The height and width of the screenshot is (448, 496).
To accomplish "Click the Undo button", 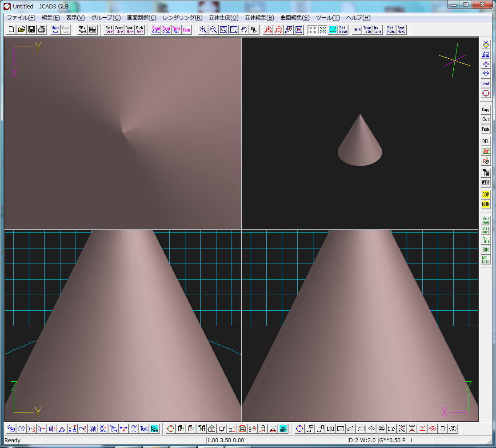I will click(x=56, y=30).
